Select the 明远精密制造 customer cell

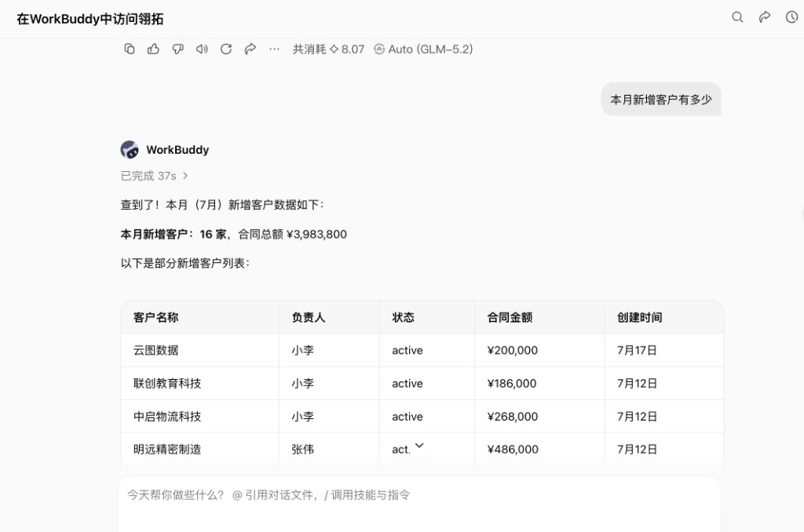click(200, 449)
